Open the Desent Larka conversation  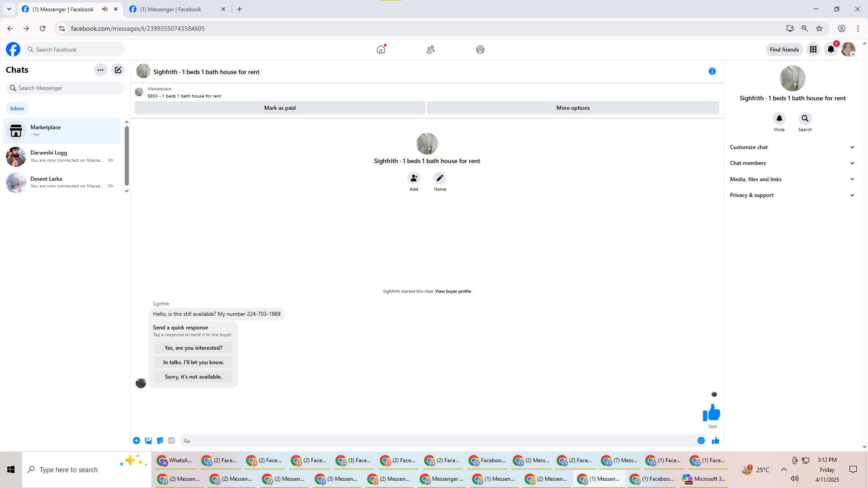[x=62, y=183]
